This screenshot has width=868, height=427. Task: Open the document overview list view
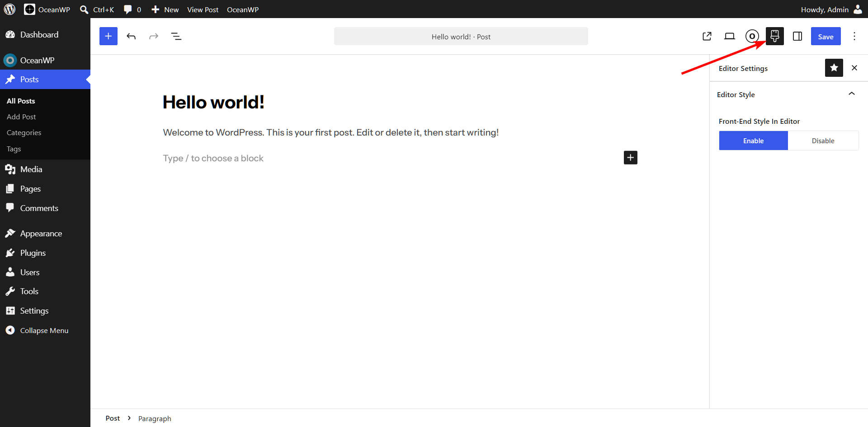[x=176, y=36]
